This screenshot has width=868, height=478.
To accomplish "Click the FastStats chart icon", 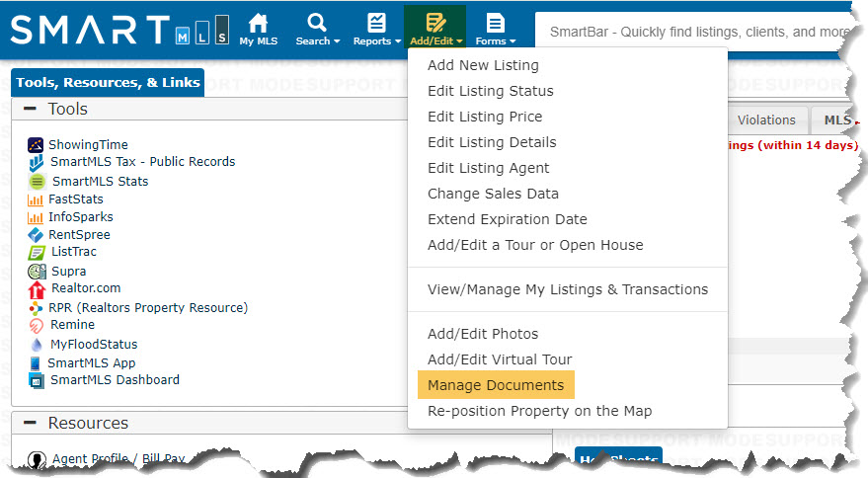I will tap(36, 199).
